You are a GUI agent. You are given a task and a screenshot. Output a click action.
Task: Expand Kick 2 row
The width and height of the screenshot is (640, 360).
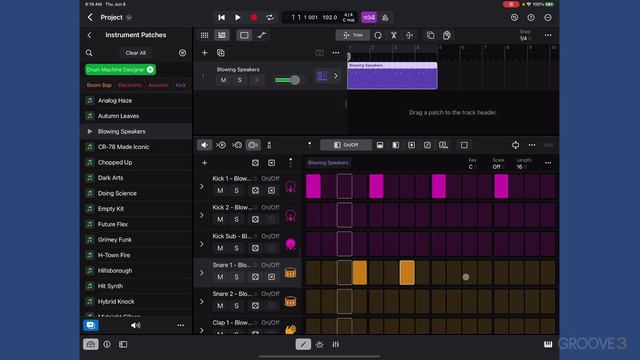202,215
